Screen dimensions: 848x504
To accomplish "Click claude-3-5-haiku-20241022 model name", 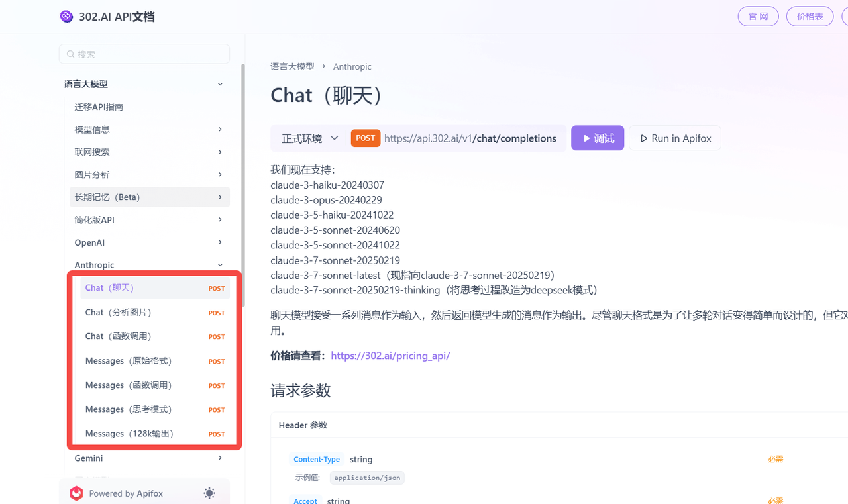I will [x=332, y=215].
